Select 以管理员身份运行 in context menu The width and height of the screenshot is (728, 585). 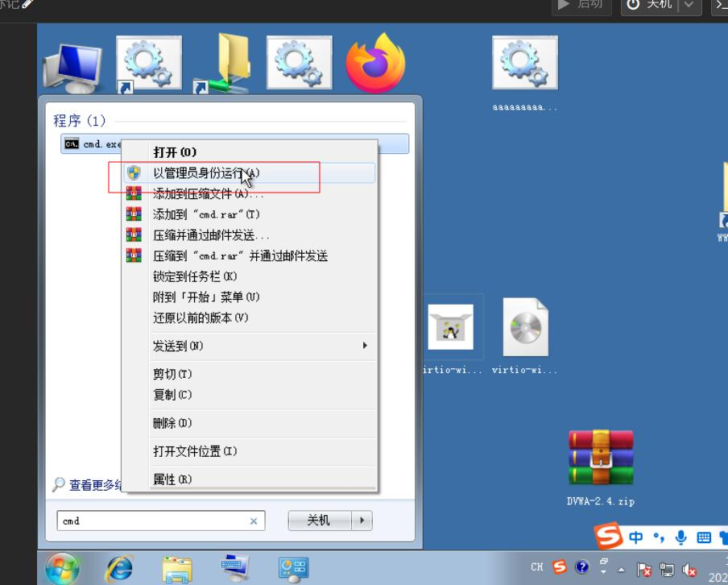coord(206,173)
